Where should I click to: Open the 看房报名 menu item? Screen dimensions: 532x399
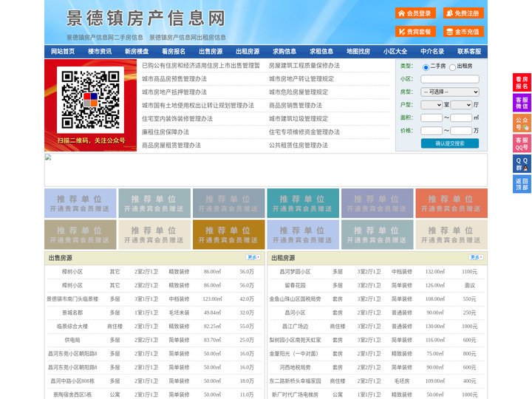tap(174, 52)
